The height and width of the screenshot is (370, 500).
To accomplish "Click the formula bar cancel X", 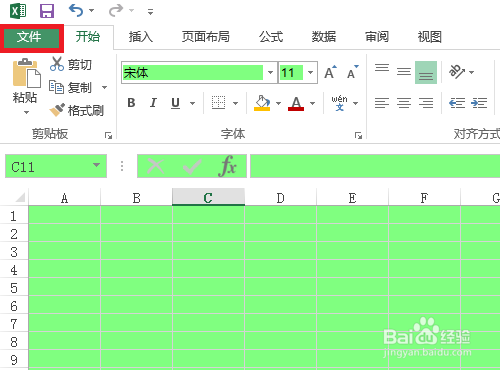I will [x=155, y=166].
